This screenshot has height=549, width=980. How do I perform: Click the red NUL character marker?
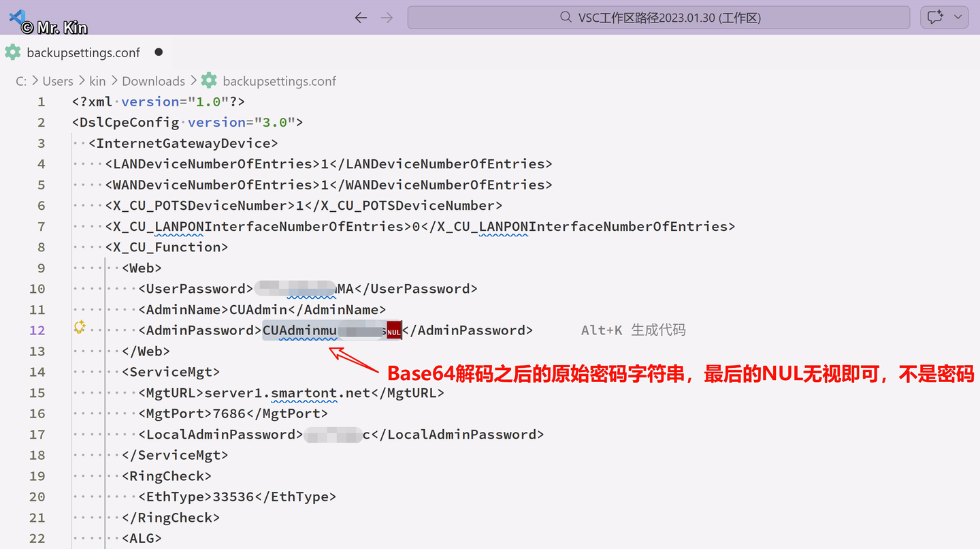point(394,332)
